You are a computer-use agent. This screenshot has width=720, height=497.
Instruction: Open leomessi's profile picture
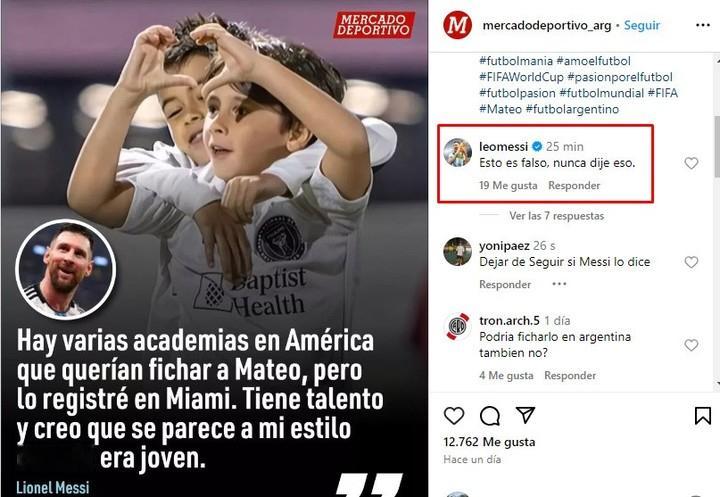coord(457,152)
